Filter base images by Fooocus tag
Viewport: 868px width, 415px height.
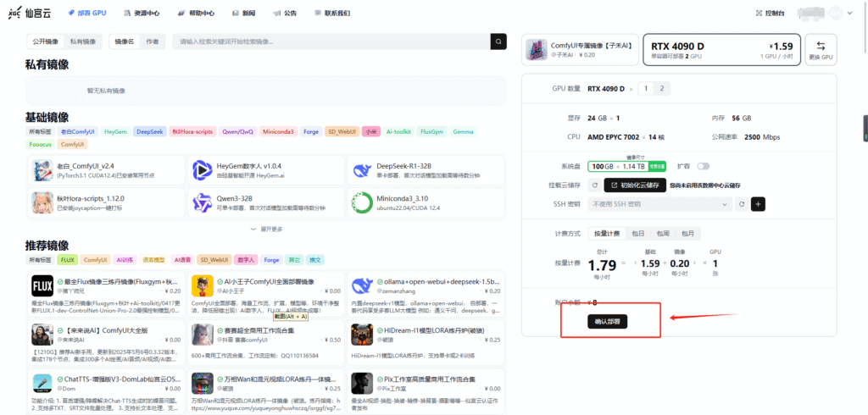pyautogui.click(x=40, y=145)
